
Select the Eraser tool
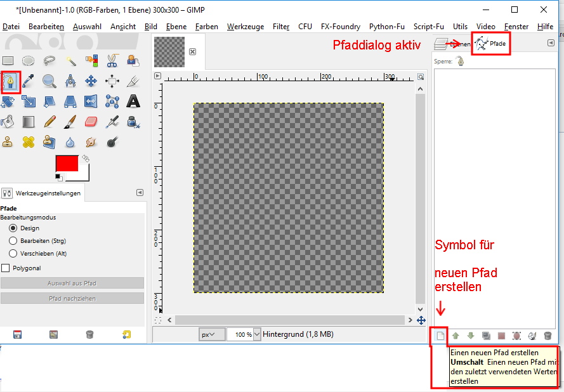91,122
